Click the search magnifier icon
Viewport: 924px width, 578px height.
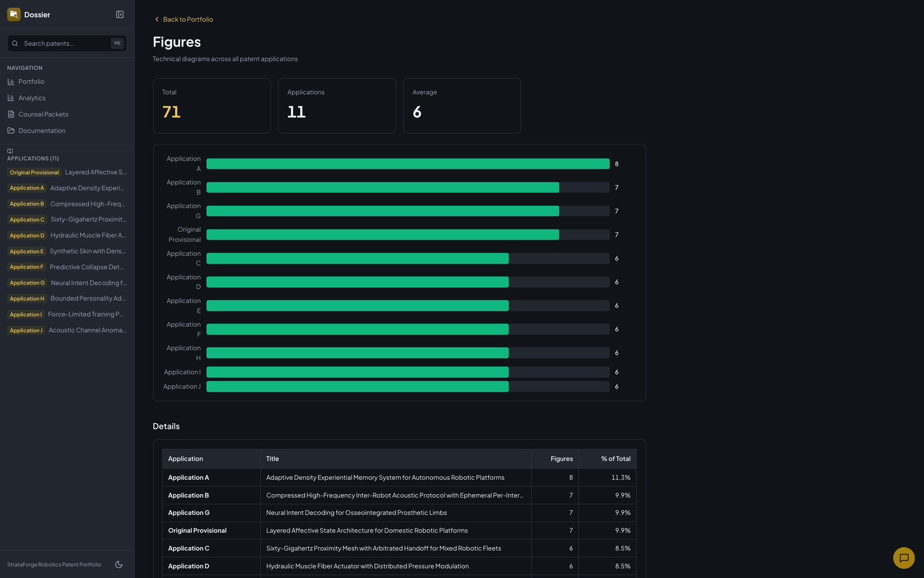[x=15, y=43]
